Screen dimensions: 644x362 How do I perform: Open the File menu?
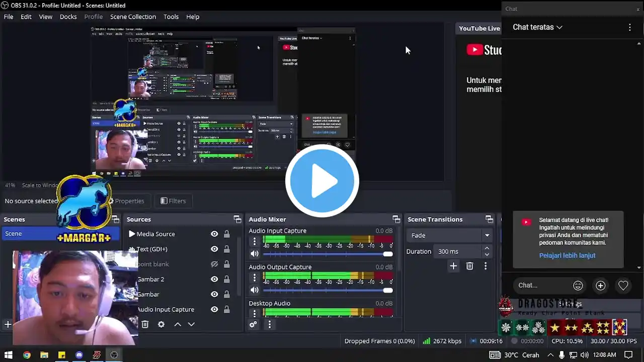[x=9, y=17]
